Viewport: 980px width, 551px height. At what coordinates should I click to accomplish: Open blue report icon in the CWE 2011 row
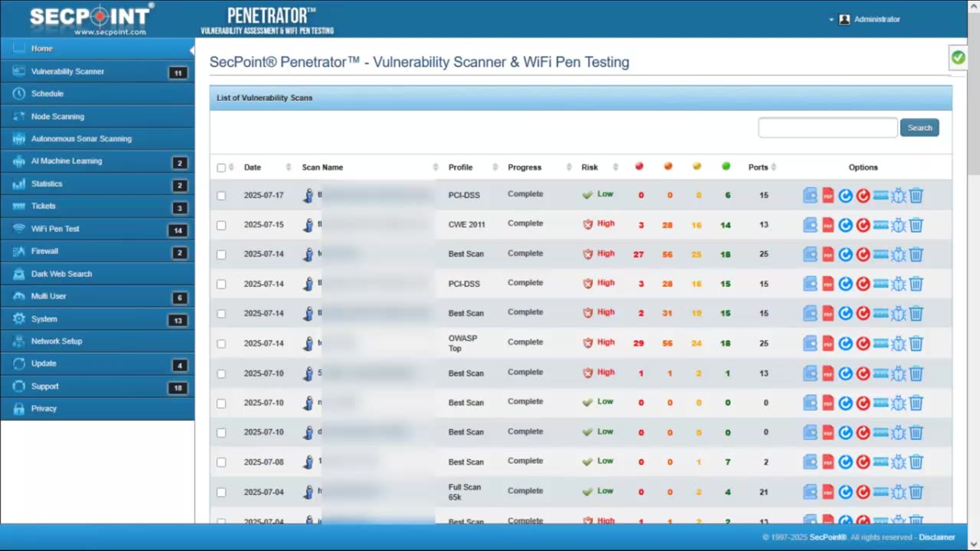[x=810, y=225]
